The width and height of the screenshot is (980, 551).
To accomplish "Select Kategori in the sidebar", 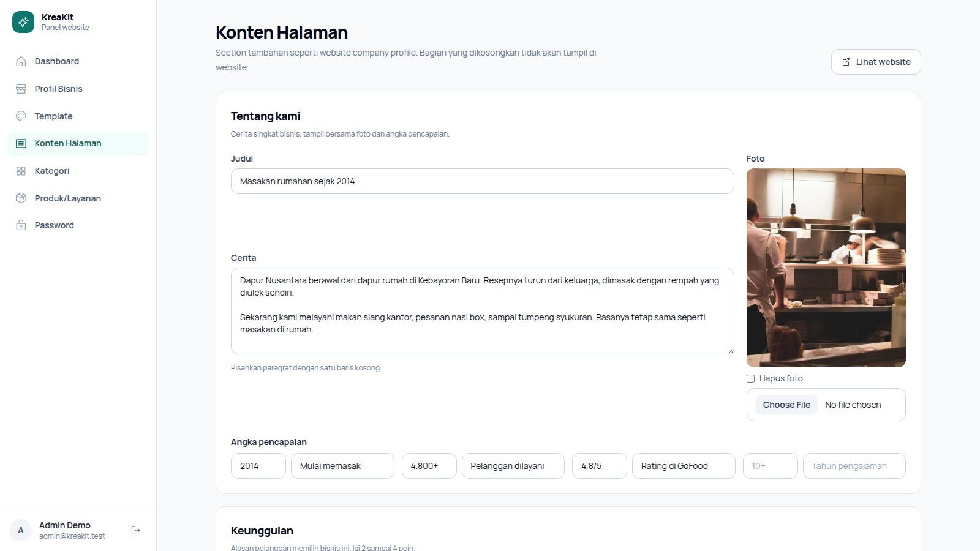I will (78, 171).
